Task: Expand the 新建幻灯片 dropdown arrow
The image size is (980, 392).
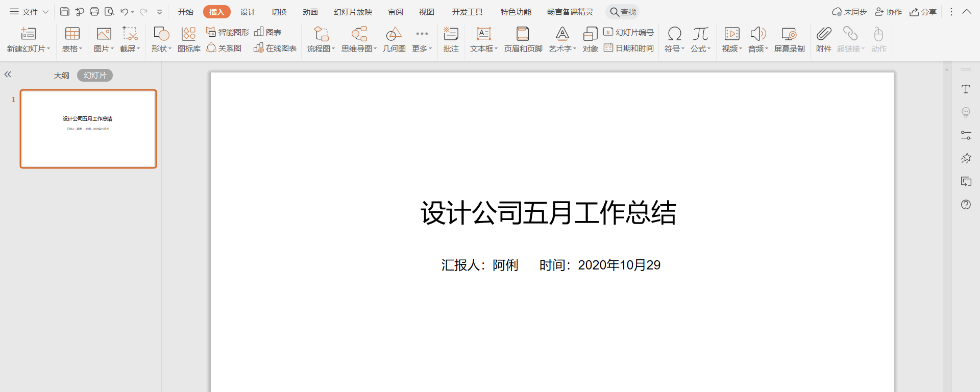Action: tap(48, 48)
